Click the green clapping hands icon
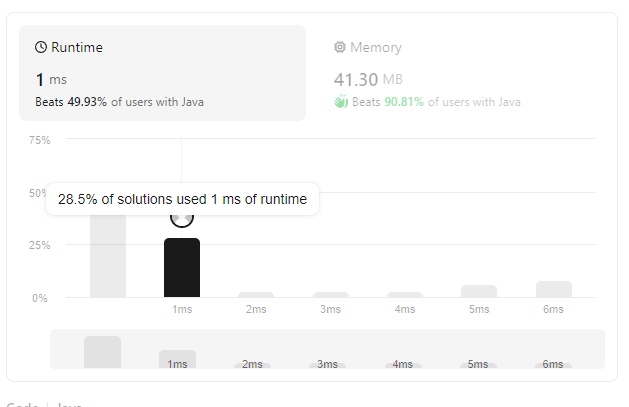The height and width of the screenshot is (407, 629). pyautogui.click(x=340, y=102)
